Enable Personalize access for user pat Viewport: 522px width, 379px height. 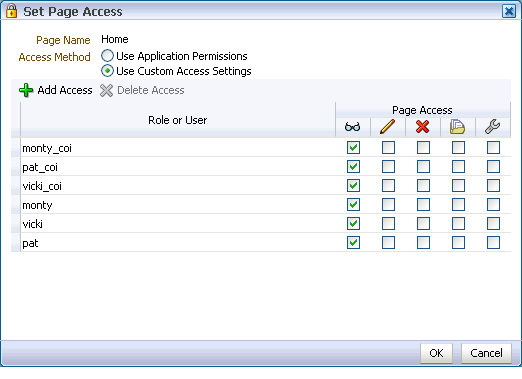458,243
